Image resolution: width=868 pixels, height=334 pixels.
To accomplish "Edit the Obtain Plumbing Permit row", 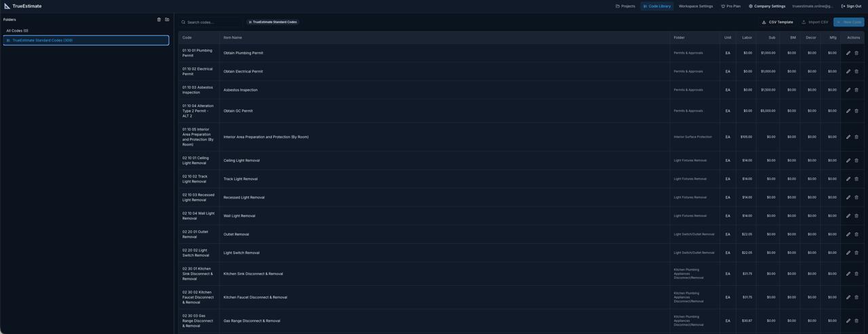I will [848, 53].
